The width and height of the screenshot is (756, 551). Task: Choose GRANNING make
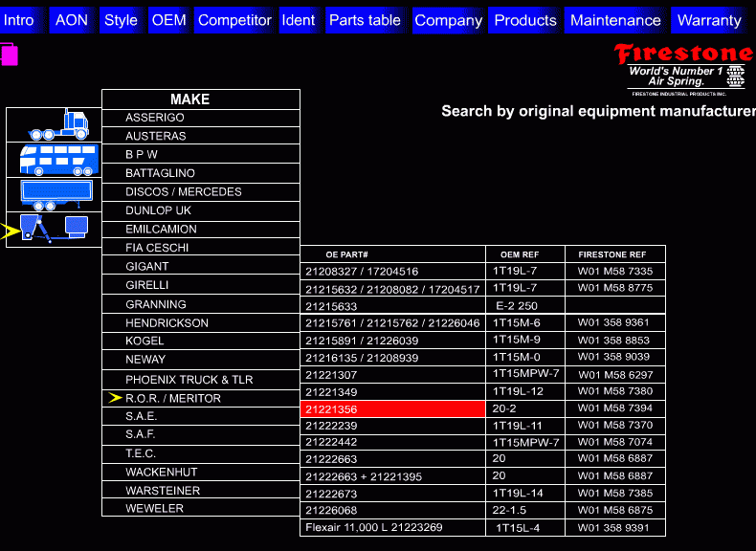coord(201,304)
